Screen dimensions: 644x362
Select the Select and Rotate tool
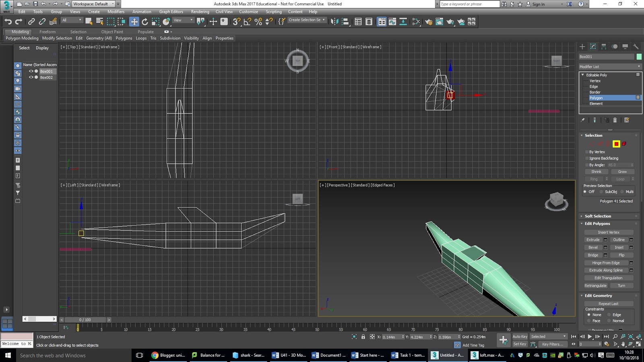[145, 22]
